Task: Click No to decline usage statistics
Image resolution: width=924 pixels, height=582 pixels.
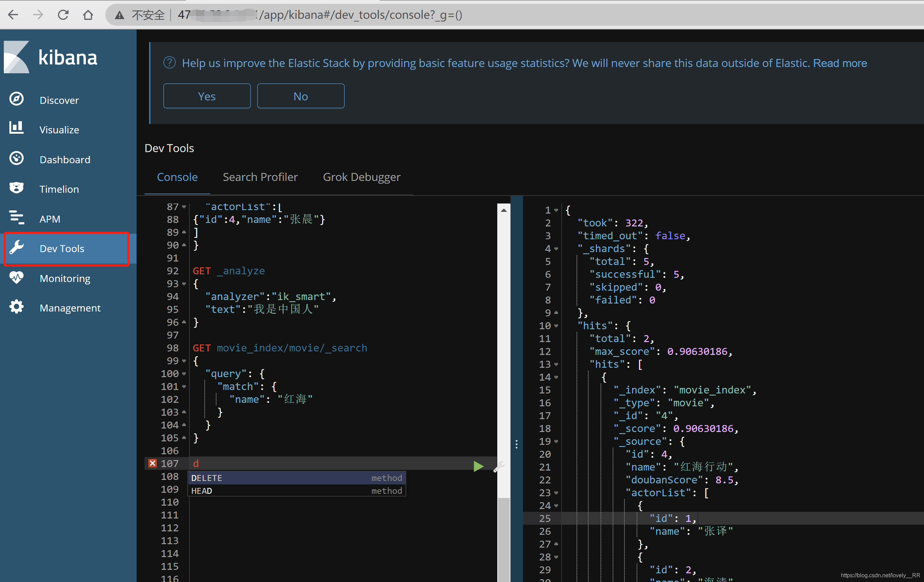Action: click(301, 95)
